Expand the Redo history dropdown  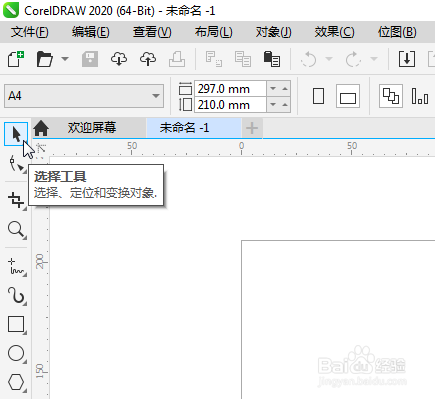coord(374,59)
